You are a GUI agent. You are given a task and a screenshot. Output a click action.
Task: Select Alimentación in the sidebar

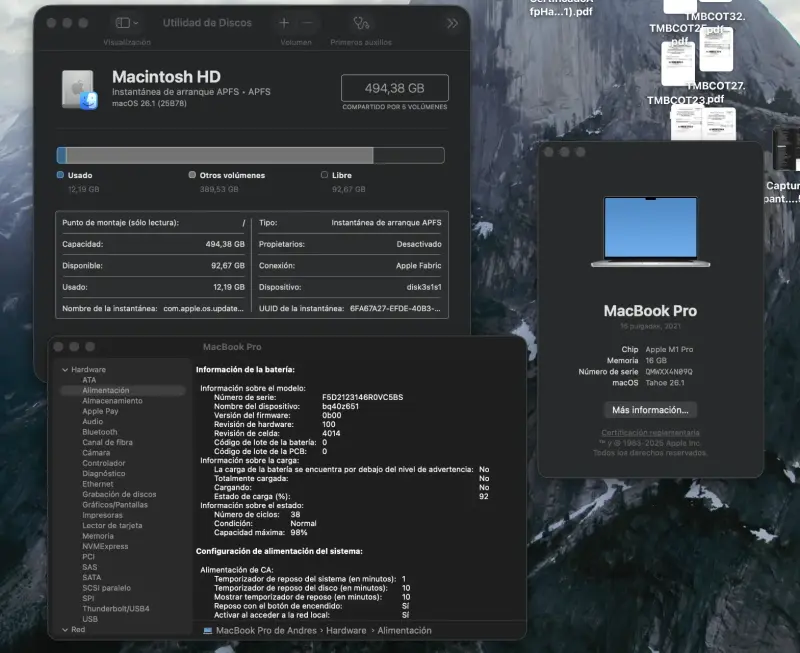(x=122, y=390)
